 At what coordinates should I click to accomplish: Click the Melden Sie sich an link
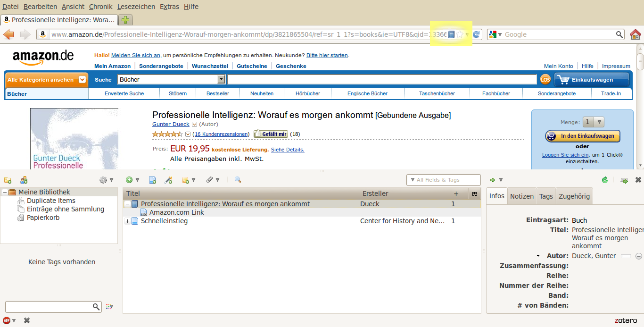(136, 55)
